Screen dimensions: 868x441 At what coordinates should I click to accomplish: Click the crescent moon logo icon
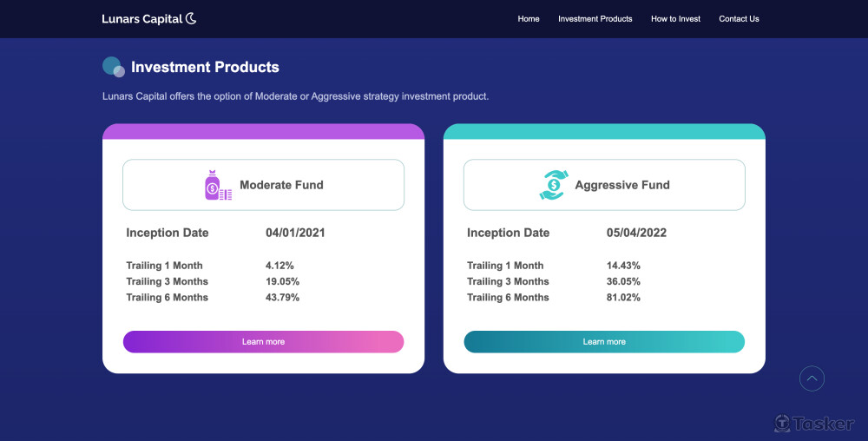click(x=191, y=18)
